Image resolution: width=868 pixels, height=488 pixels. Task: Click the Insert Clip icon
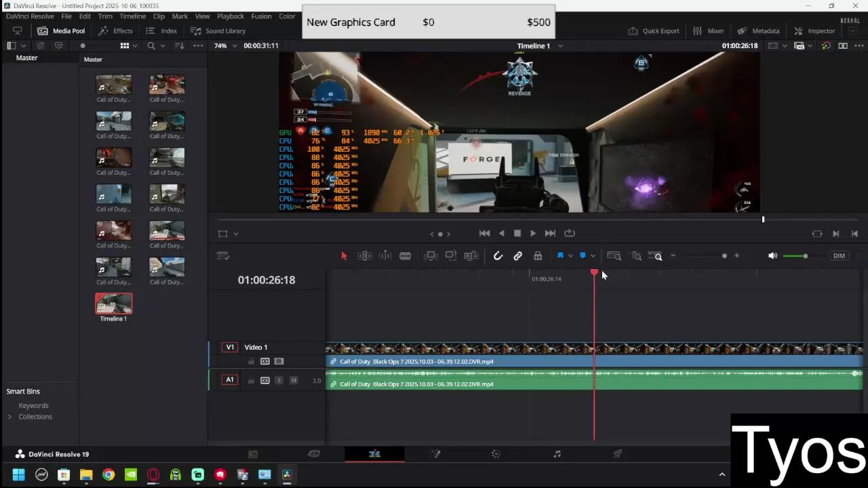pos(431,256)
